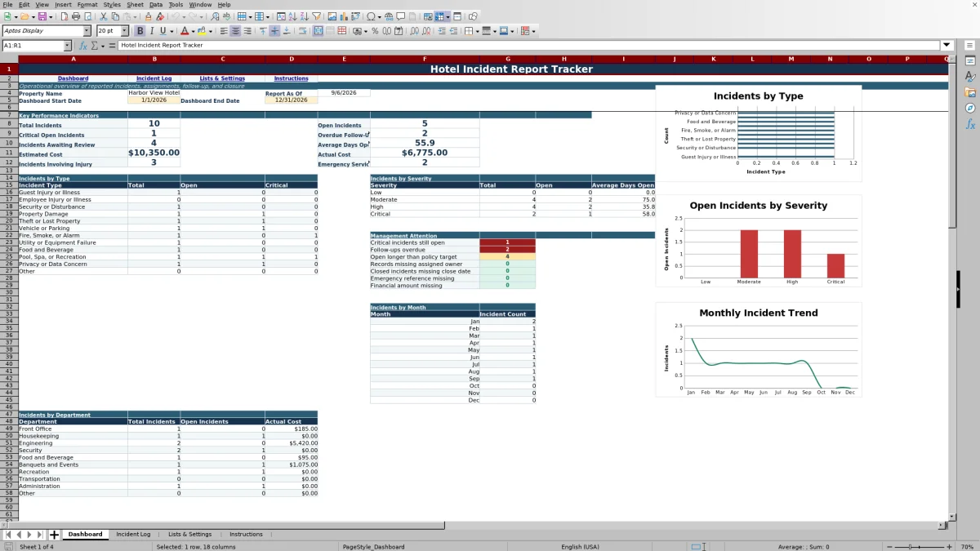Click the Save document icon
980x551 pixels.
pos(41,16)
